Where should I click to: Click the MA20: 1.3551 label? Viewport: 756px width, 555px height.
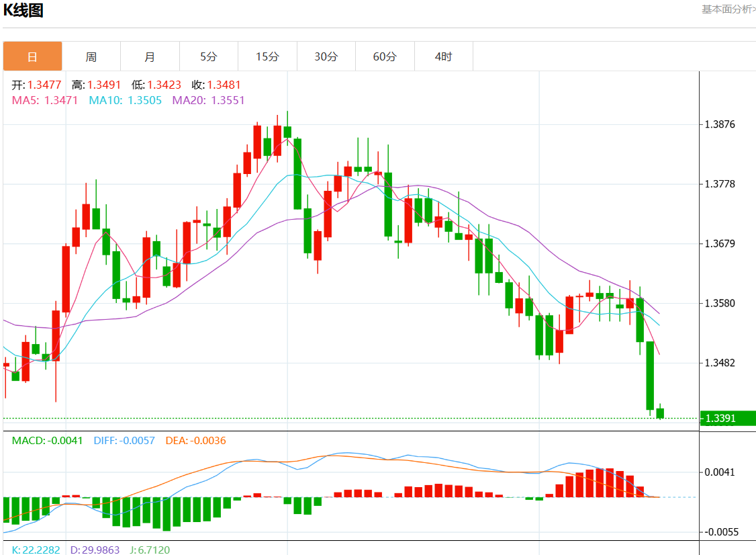[x=208, y=100]
